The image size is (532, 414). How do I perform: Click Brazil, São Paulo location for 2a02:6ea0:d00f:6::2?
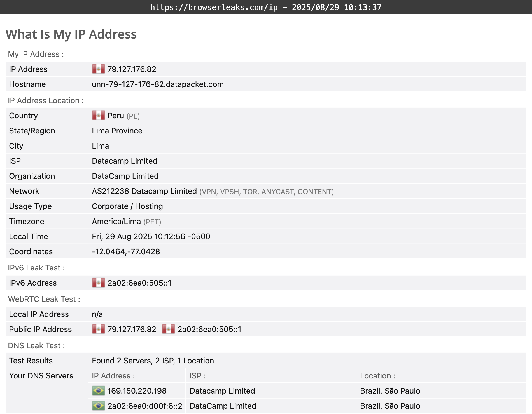[390, 406]
